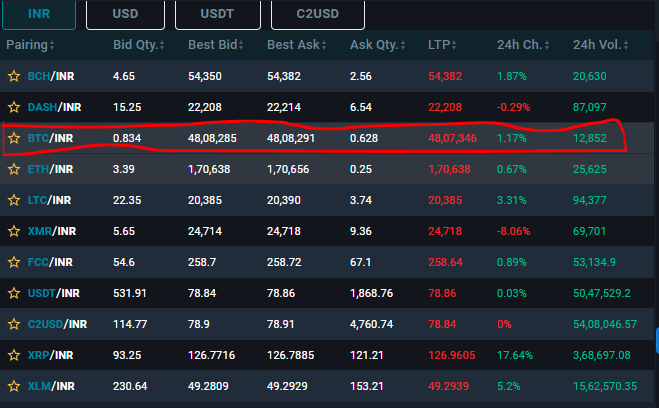Click XLM last price 49.2939
Screen dimensions: 659x408
pos(448,386)
